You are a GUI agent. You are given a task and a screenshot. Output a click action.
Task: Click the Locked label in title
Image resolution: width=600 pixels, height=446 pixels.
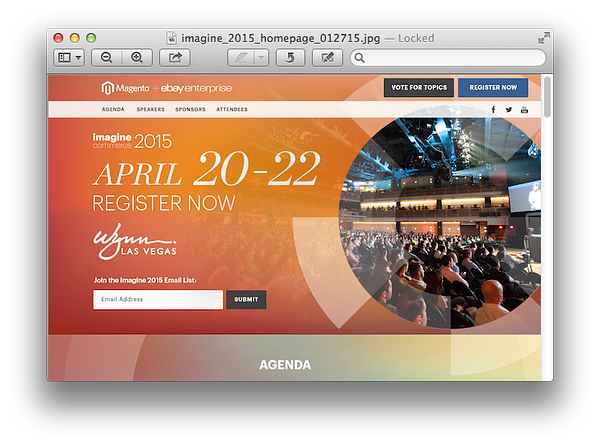click(416, 38)
